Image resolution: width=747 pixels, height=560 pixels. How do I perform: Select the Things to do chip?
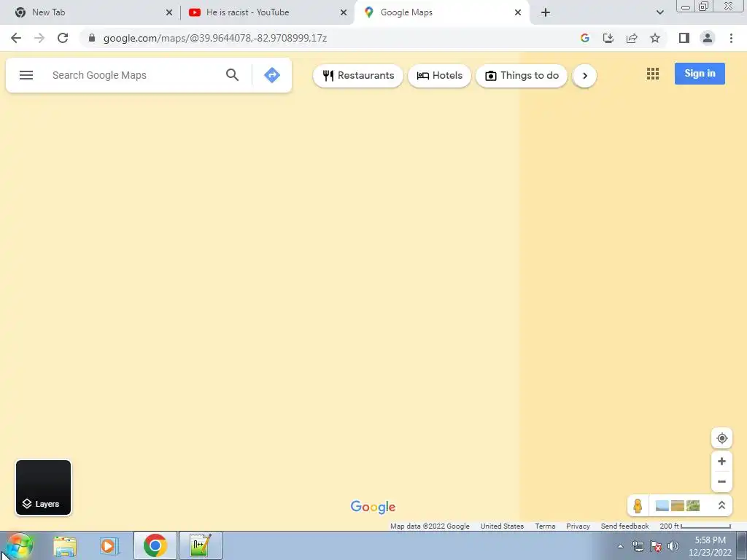tap(521, 76)
